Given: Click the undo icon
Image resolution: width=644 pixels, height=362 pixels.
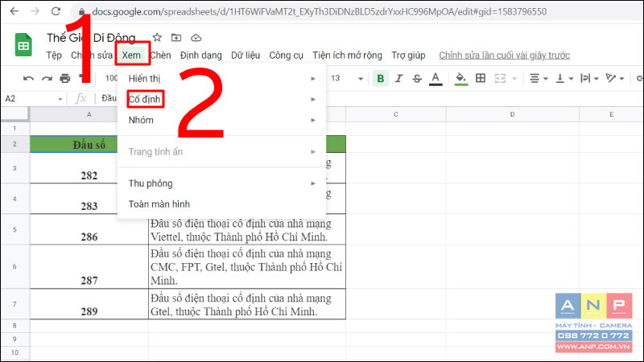Looking at the screenshot, I should [x=28, y=78].
